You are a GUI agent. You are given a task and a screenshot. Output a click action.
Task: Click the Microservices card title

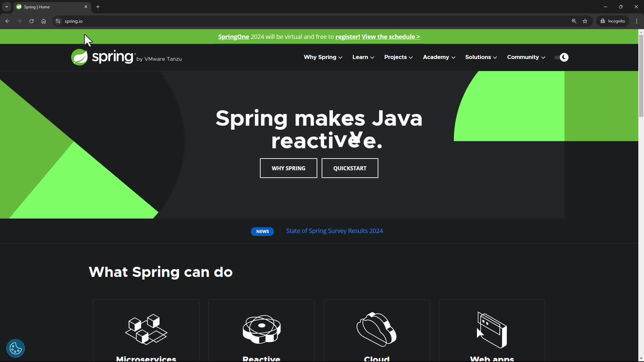[146, 359]
